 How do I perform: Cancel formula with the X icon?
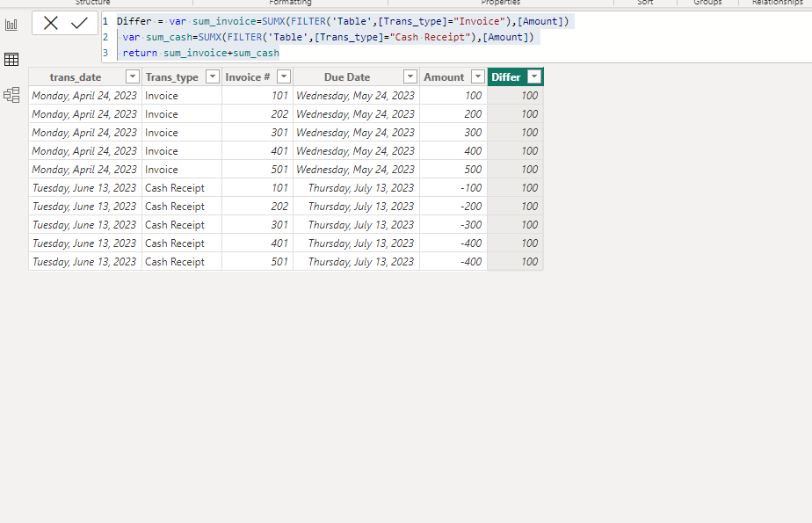click(51, 23)
